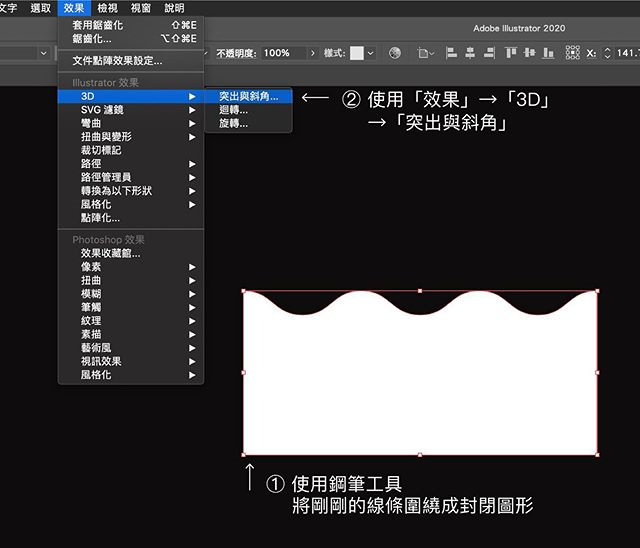Open the 視窗 menu in menu bar
The height and width of the screenshot is (548, 640).
coord(141,8)
